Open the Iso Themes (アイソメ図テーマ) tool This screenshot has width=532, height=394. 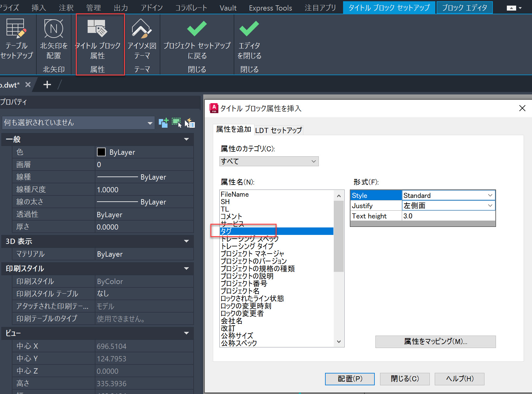click(142, 39)
